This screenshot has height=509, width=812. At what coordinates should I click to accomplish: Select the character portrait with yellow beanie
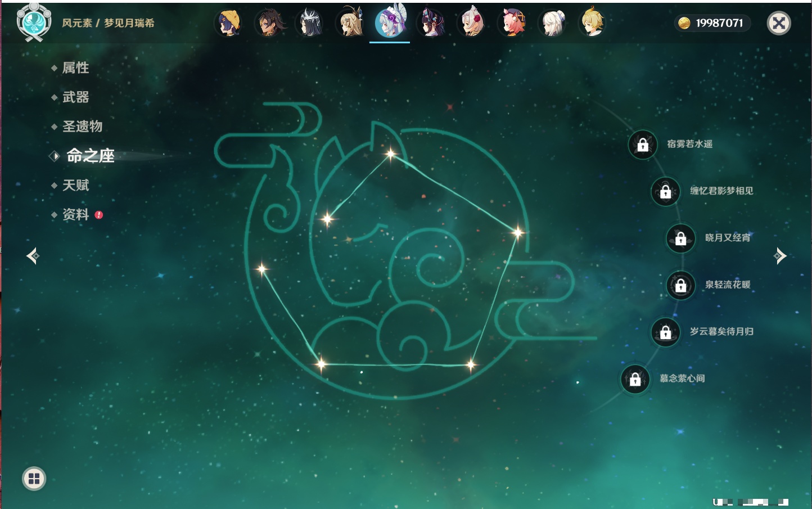pyautogui.click(x=229, y=23)
